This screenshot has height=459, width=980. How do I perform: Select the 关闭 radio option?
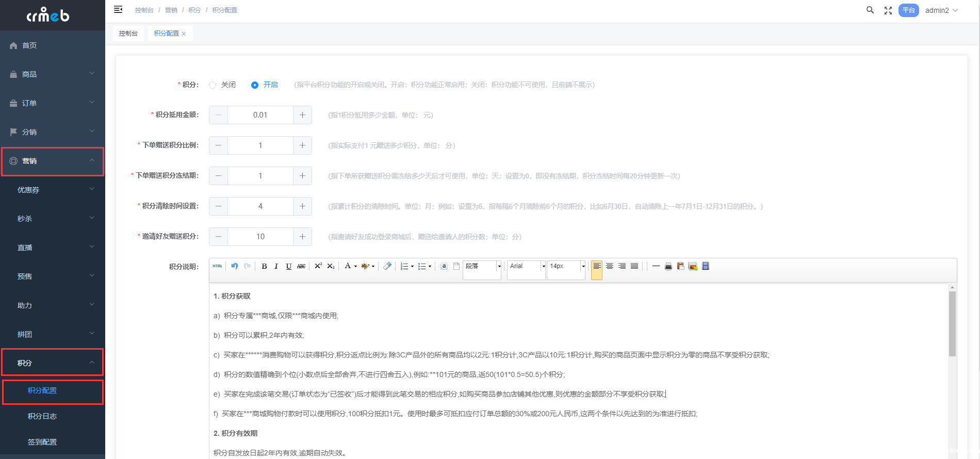click(x=213, y=85)
